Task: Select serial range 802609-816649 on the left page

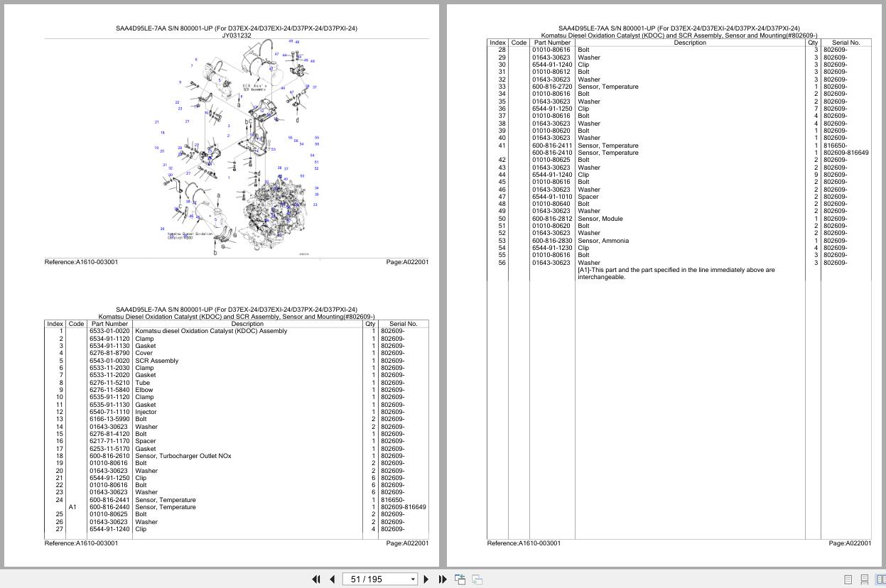Action: pos(403,507)
